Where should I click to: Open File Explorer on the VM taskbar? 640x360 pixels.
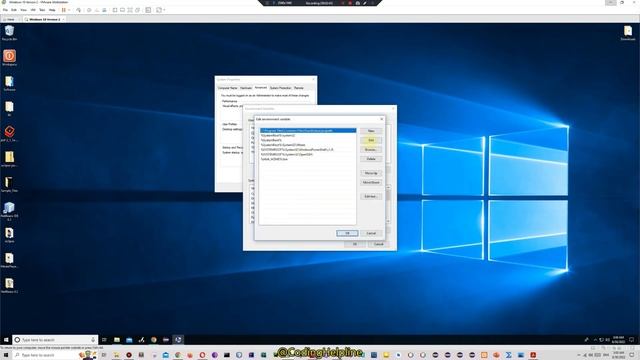[x=117, y=340]
